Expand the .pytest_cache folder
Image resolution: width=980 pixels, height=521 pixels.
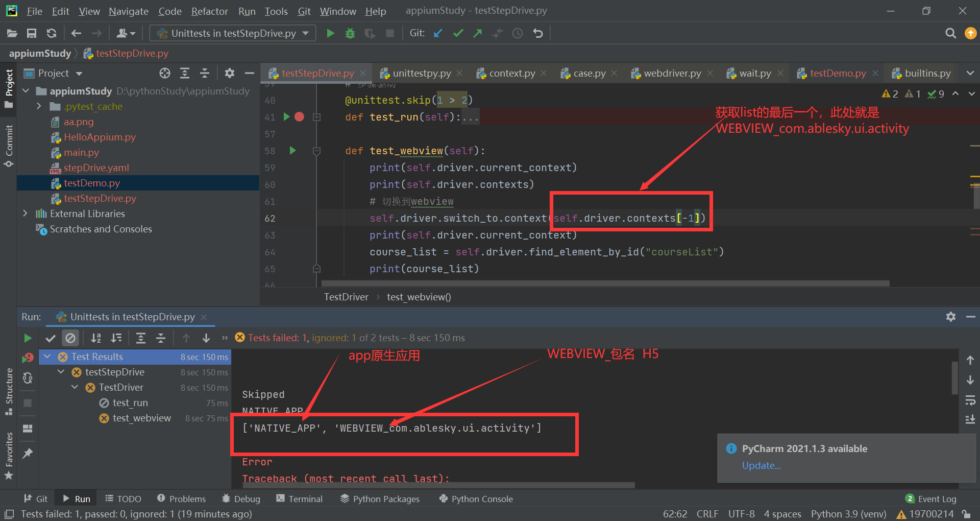pyautogui.click(x=39, y=106)
